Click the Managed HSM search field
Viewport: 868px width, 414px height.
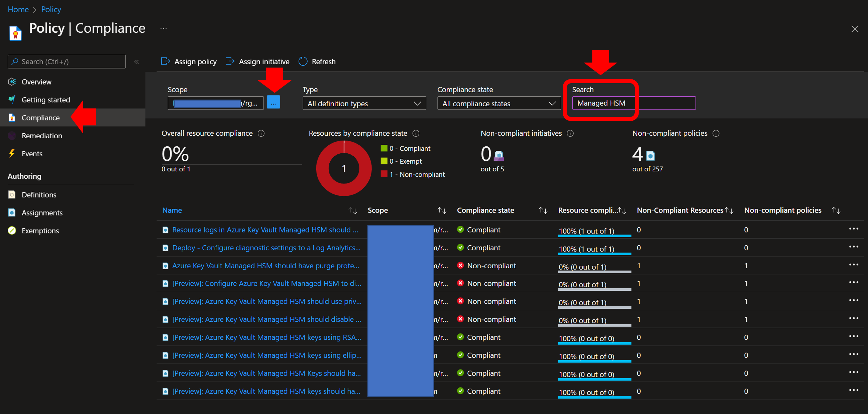click(633, 103)
